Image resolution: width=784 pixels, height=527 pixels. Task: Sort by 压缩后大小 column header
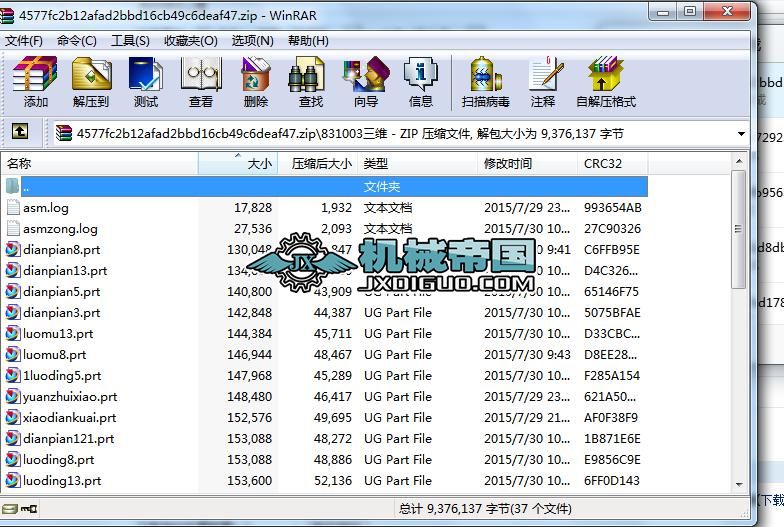(318, 164)
